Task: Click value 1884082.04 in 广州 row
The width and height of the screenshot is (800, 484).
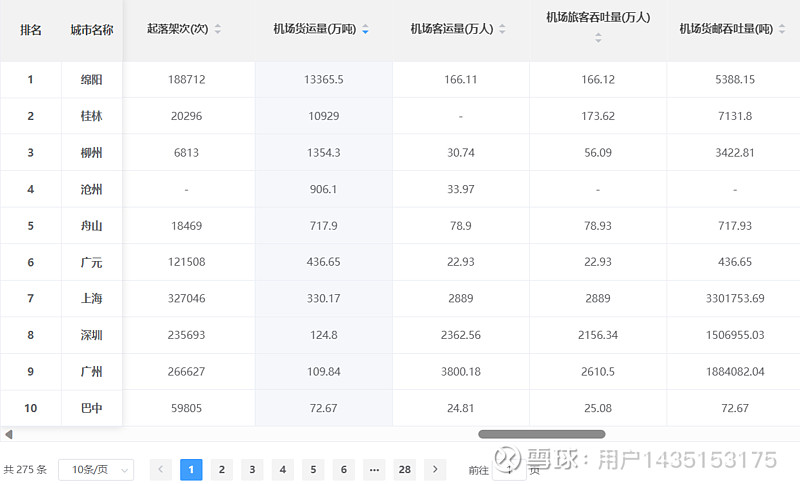Action: point(735,372)
